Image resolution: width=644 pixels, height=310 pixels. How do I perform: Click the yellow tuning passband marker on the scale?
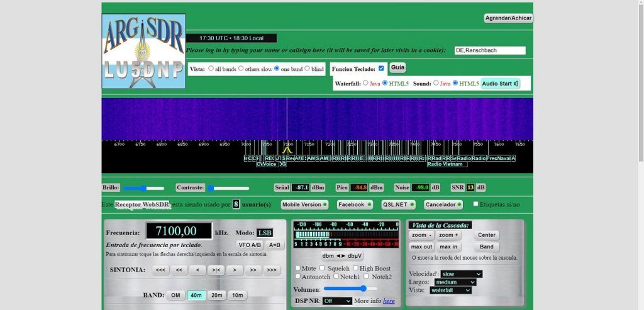tap(287, 150)
